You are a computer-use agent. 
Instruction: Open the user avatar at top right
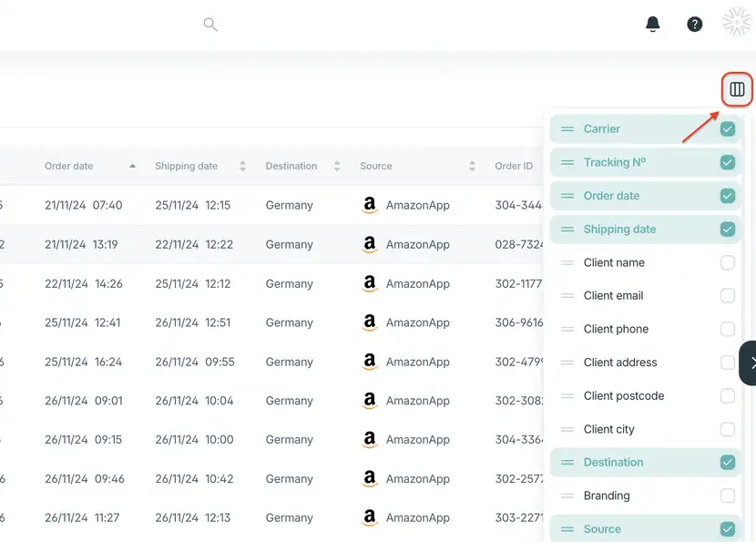click(737, 22)
